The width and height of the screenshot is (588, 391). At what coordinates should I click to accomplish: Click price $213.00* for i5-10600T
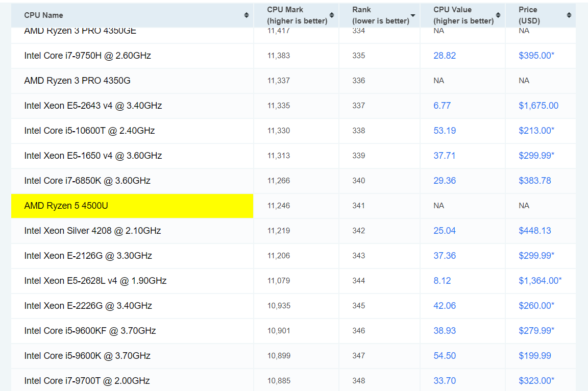click(x=536, y=131)
